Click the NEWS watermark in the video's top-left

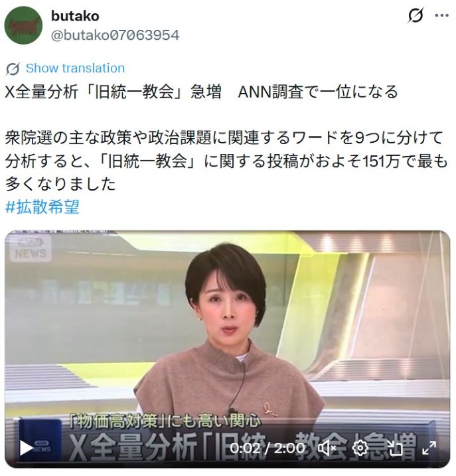[x=31, y=248]
